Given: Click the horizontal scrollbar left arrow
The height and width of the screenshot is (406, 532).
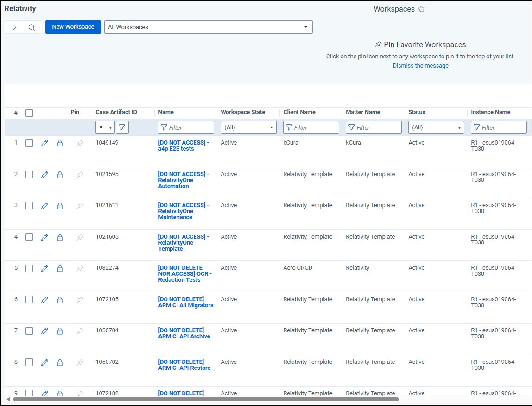Looking at the screenshot, I should [8, 399].
